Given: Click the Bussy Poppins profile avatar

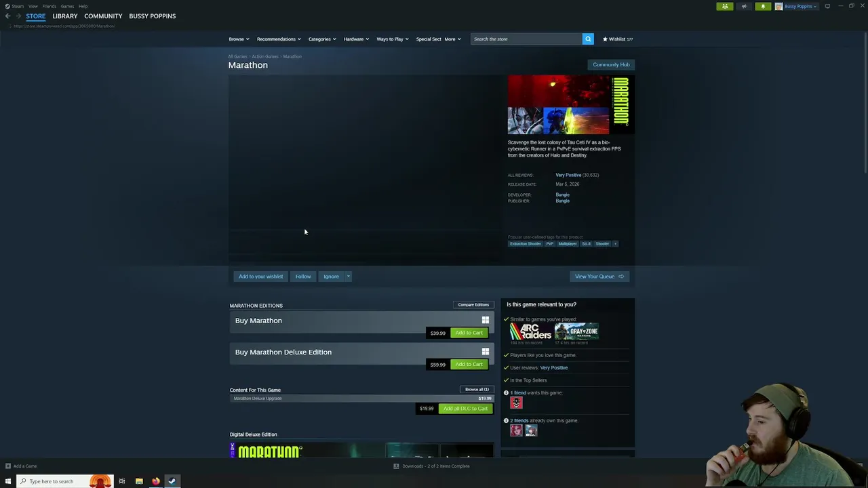Looking at the screenshot, I should click(778, 6).
